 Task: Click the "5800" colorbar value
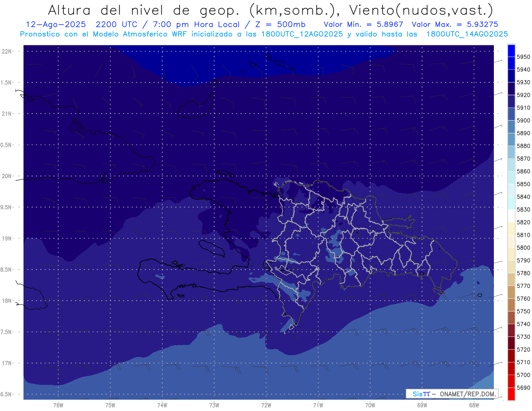[x=523, y=247]
